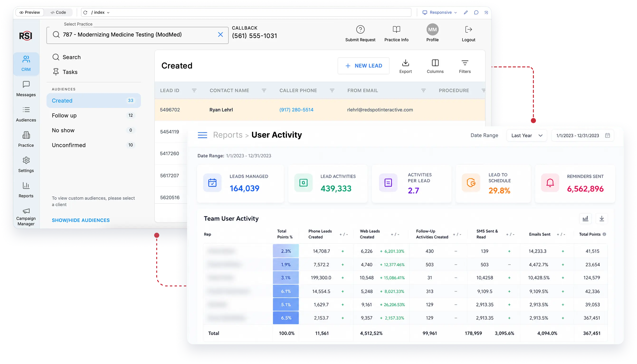Click the NEW LEAD button
This screenshot has height=364, width=637.
(x=363, y=66)
